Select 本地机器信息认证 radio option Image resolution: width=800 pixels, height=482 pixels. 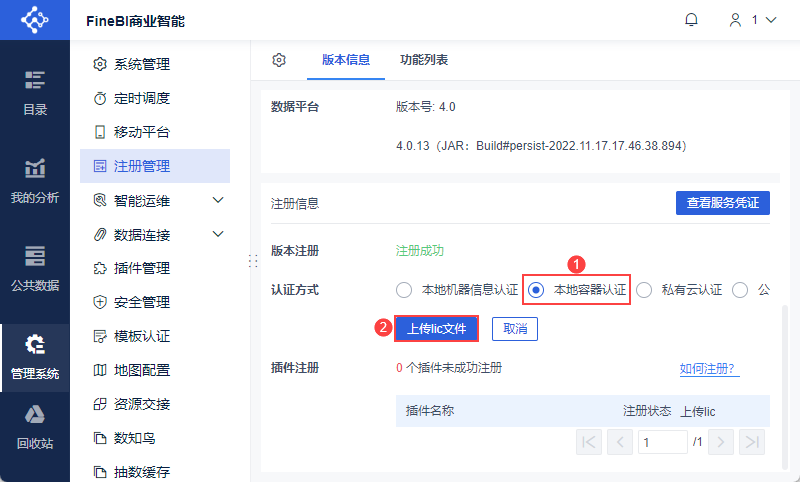404,290
